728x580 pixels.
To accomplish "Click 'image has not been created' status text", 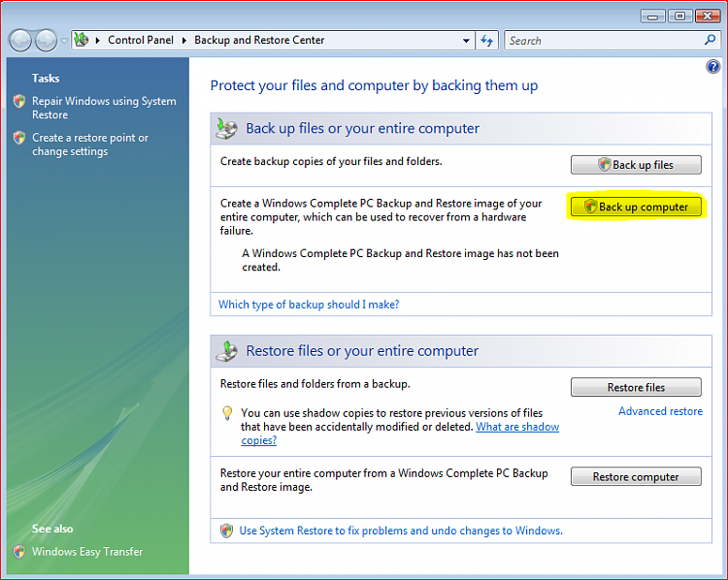I will 400,260.
